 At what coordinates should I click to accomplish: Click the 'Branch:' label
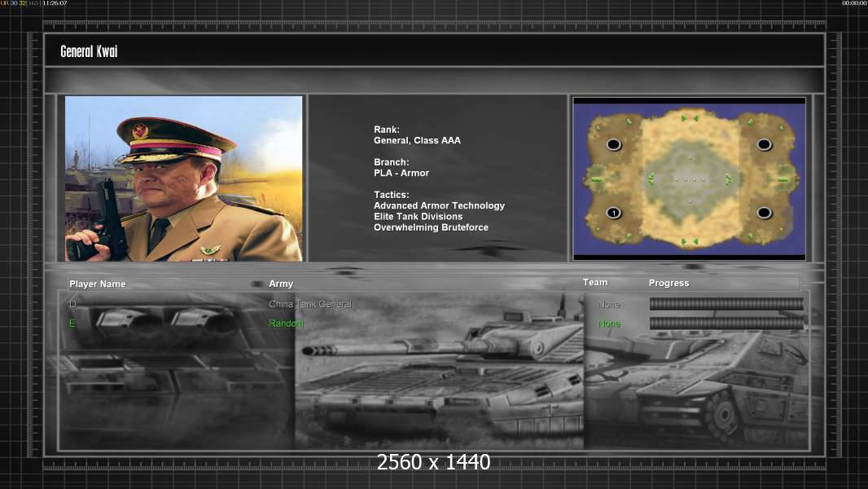point(392,162)
